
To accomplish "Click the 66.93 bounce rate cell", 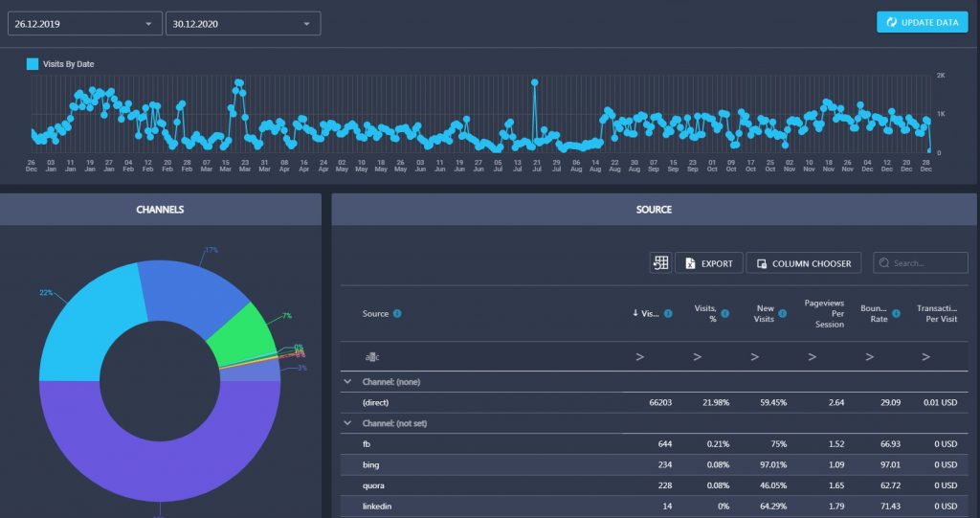I will point(891,444).
